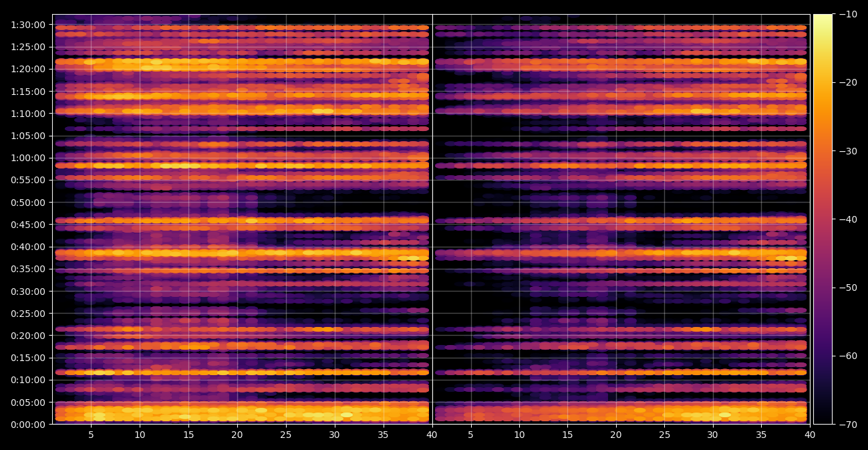Click the 1:05:00 y-axis time label
868x450 pixels.
pyautogui.click(x=29, y=136)
